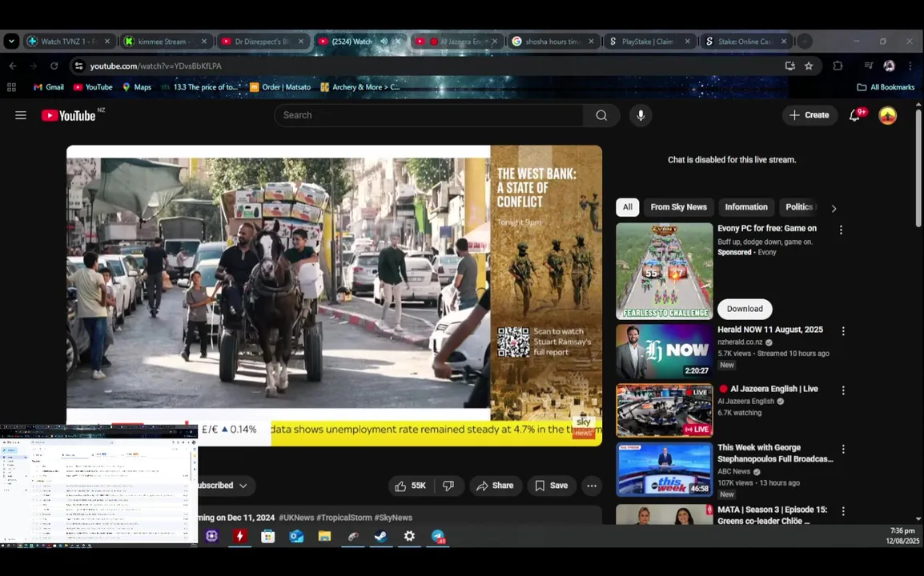Switch to kimmee Stream browser tab
924x576 pixels.
[x=167, y=42]
